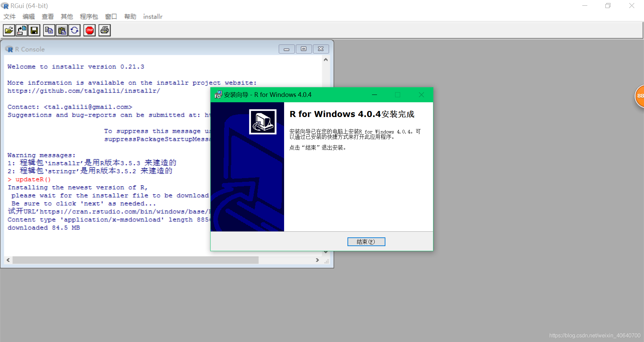The image size is (644, 342).
Task: Click the console horizontal scrollbar thumb
Action: pos(136,260)
